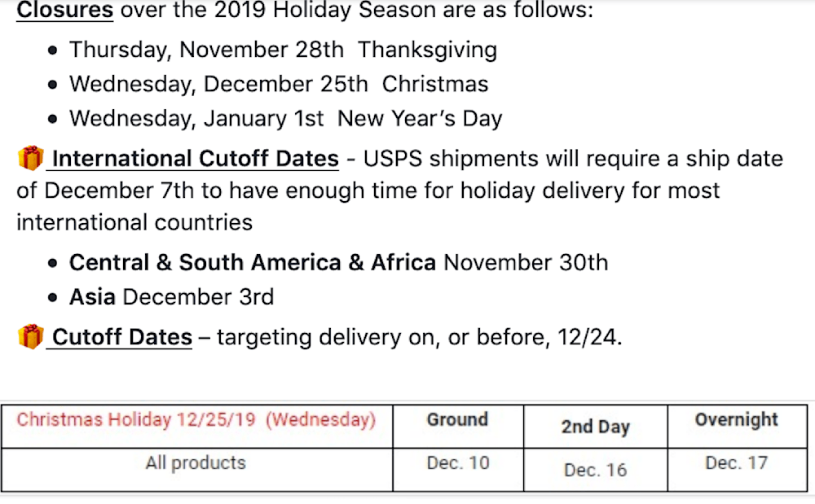Select the Dec. 16 second-day cutoff cell
This screenshot has height=504, width=815.
click(x=595, y=470)
